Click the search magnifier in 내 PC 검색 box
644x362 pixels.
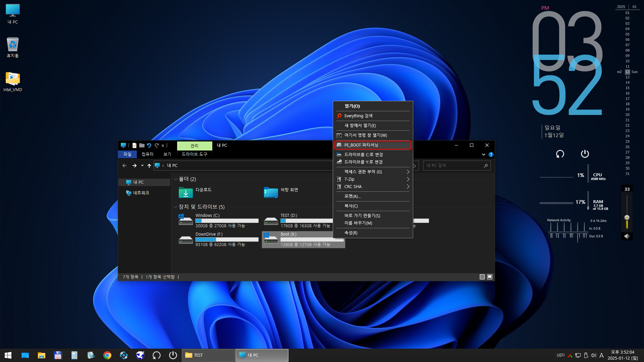486,166
